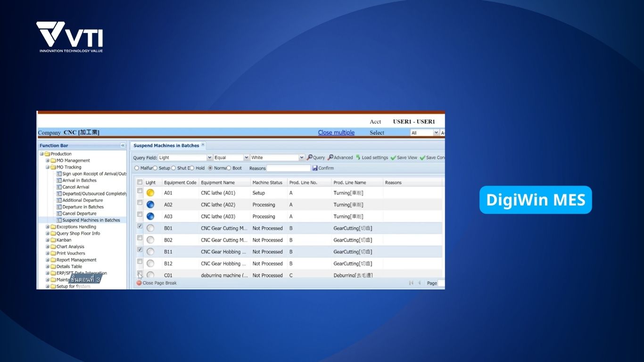This screenshot has width=644, height=362.
Task: Close the Suspend Machines in Batches tab
Action: (203, 145)
